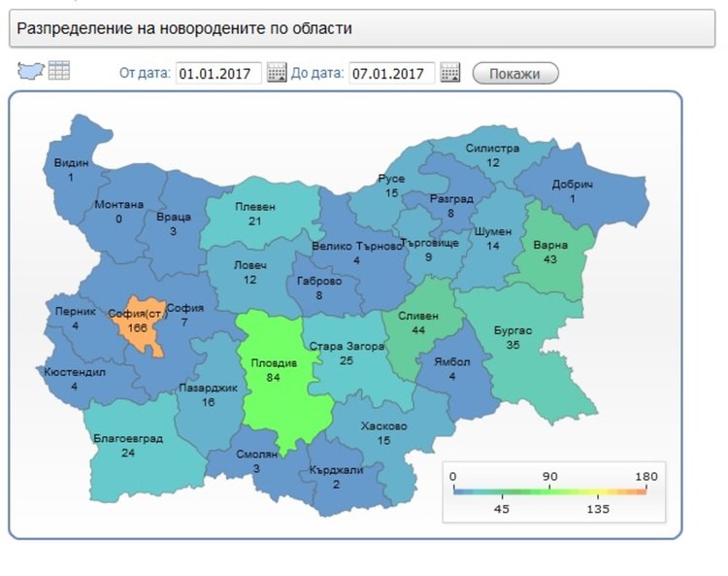Viewport: 728px width, 576px height.
Task: Click the Благоевград region
Action: (127, 447)
